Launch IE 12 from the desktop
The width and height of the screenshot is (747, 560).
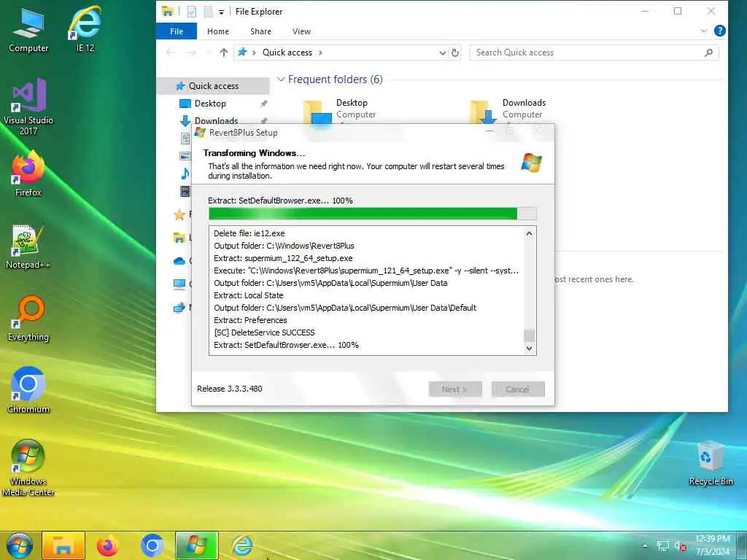pyautogui.click(x=85, y=29)
